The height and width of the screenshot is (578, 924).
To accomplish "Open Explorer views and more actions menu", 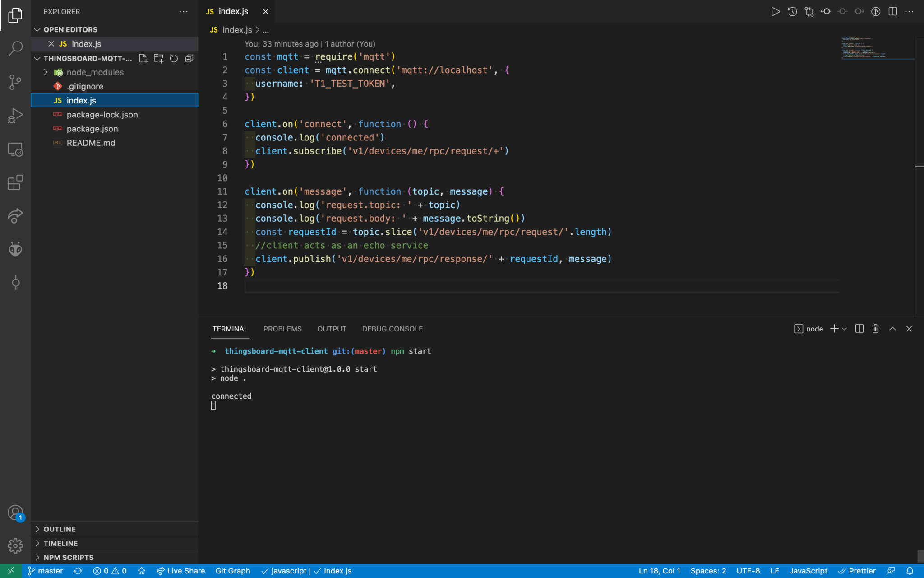I will (183, 12).
